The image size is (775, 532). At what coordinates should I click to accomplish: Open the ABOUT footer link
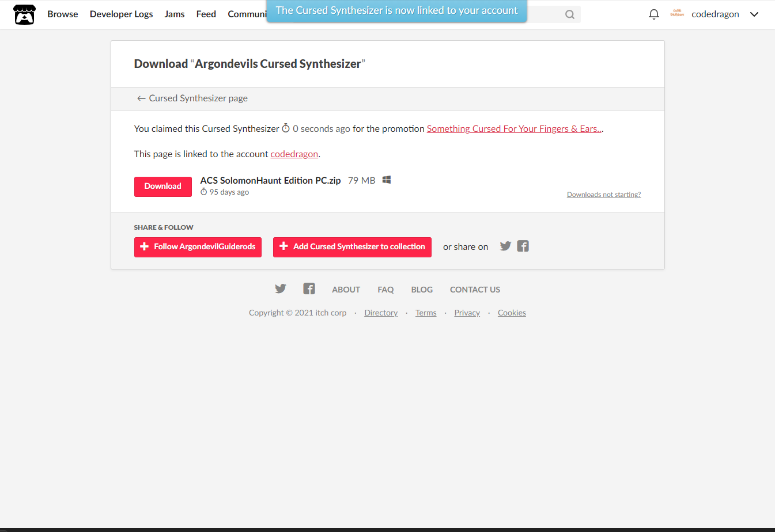click(x=346, y=290)
